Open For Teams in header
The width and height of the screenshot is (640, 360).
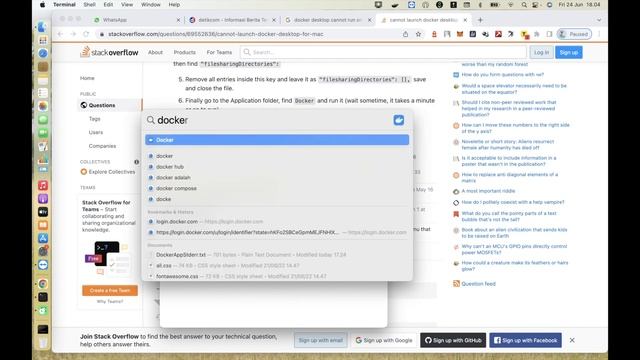[219, 52]
